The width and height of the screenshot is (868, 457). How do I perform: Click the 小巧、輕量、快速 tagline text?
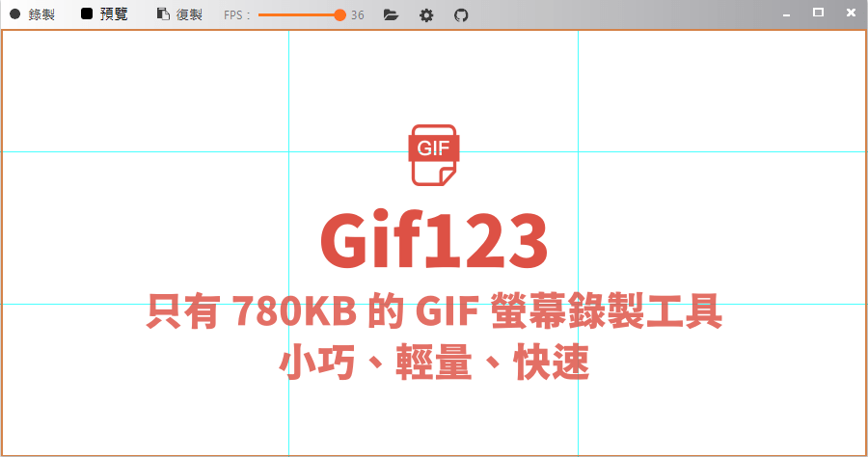pos(435,362)
